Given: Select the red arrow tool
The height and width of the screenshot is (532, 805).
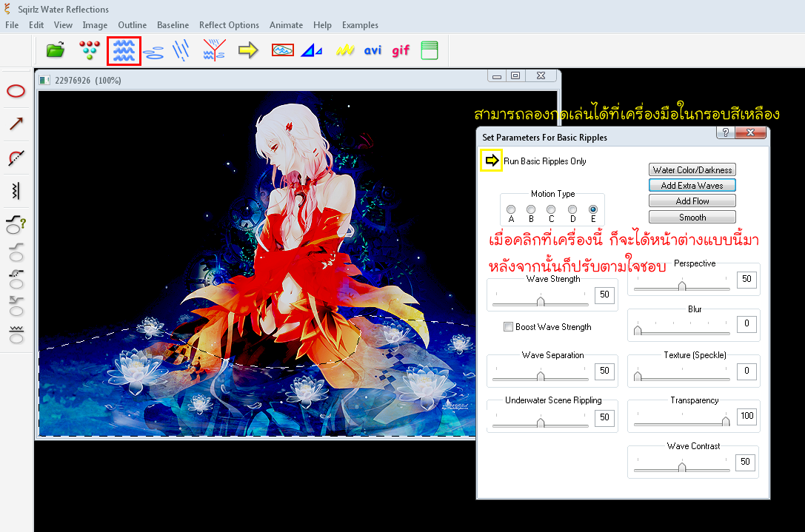Looking at the screenshot, I should click(16, 124).
